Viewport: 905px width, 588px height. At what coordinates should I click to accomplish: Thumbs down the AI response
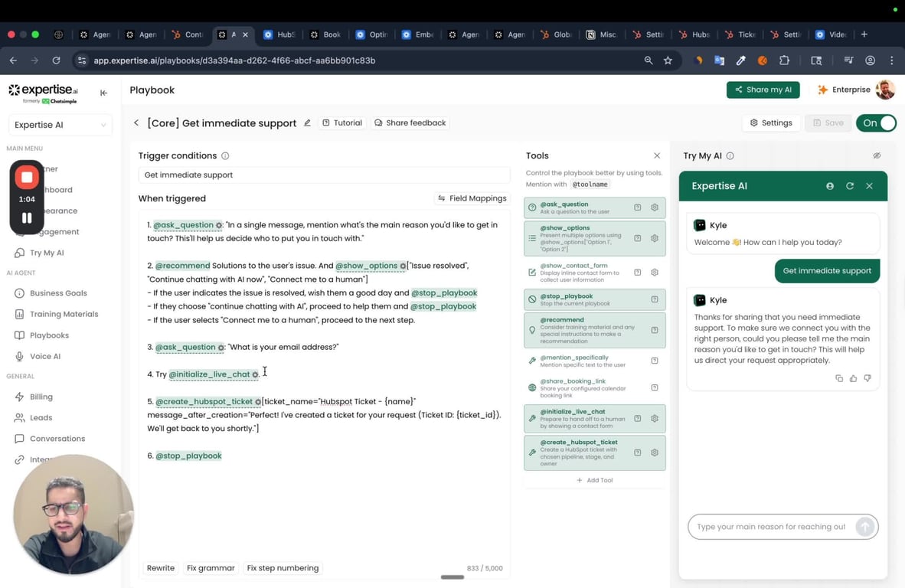tap(867, 378)
